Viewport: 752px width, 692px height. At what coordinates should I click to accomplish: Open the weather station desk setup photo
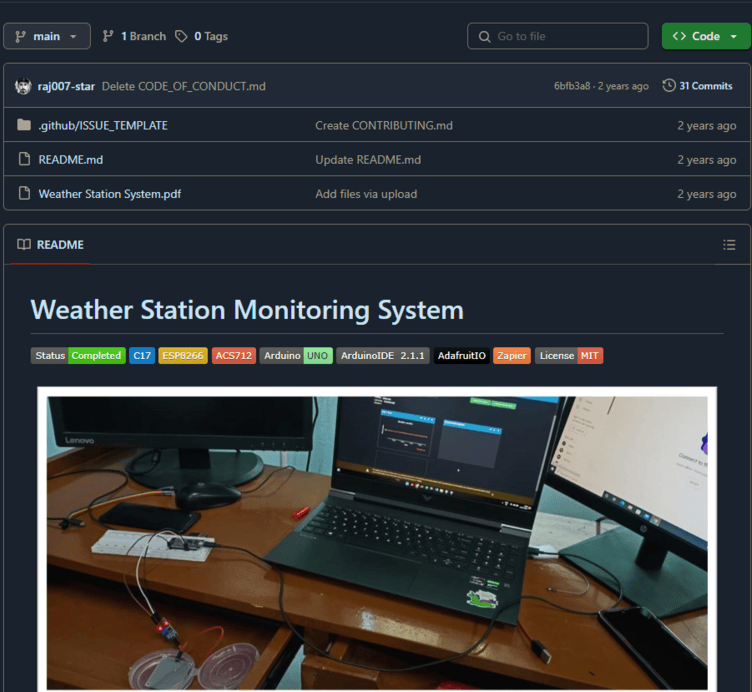pos(377,539)
